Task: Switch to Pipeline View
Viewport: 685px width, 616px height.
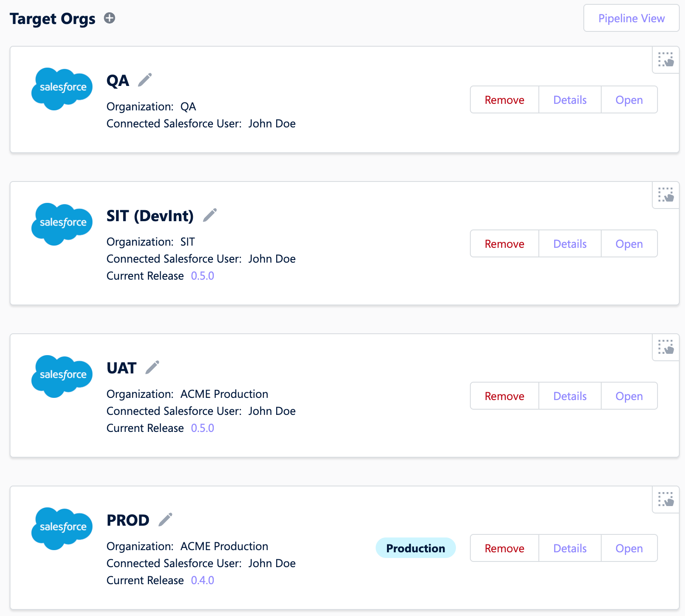Action: (631, 18)
